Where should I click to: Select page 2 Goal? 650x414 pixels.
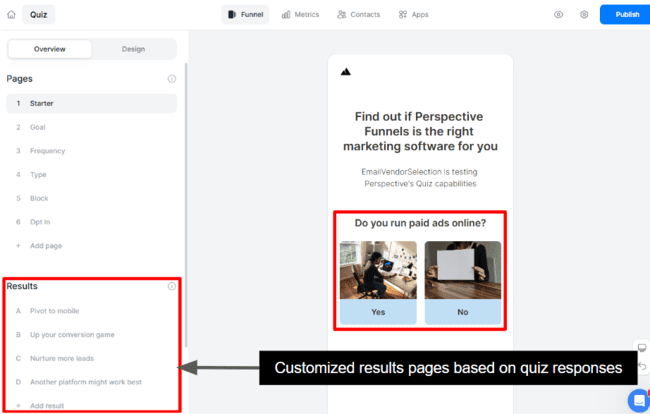[x=92, y=127]
